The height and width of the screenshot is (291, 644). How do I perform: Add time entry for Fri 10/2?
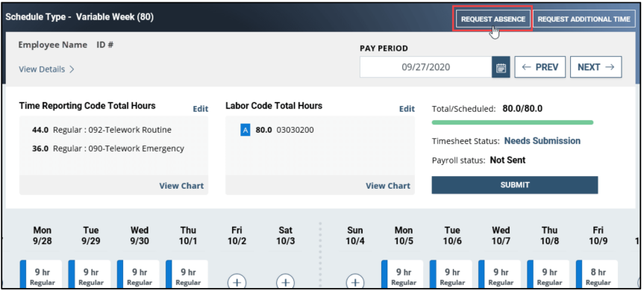237,282
